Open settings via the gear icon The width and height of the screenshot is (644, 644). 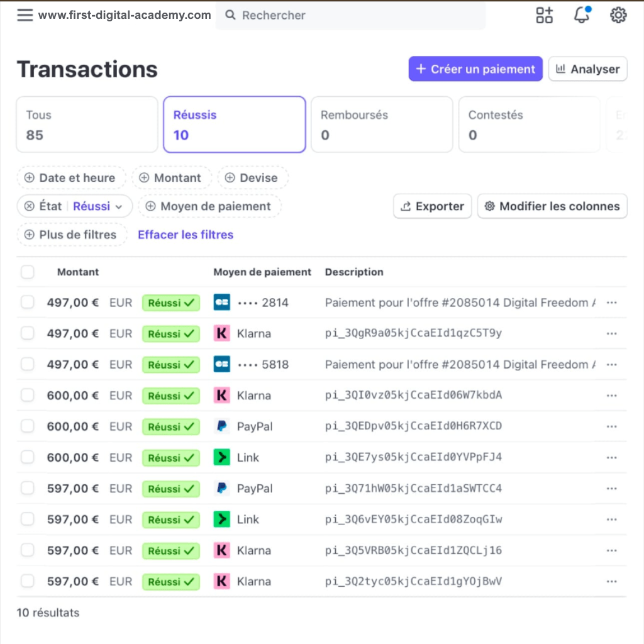618,15
